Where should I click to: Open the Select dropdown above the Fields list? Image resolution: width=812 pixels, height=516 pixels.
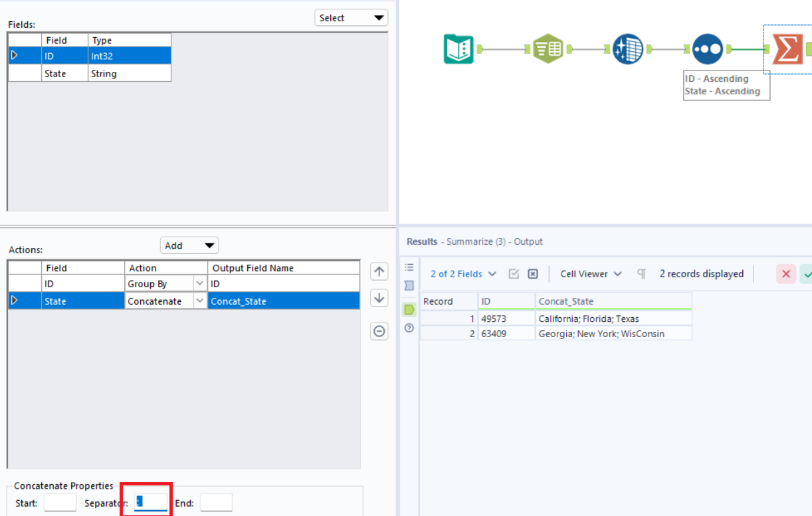[351, 17]
